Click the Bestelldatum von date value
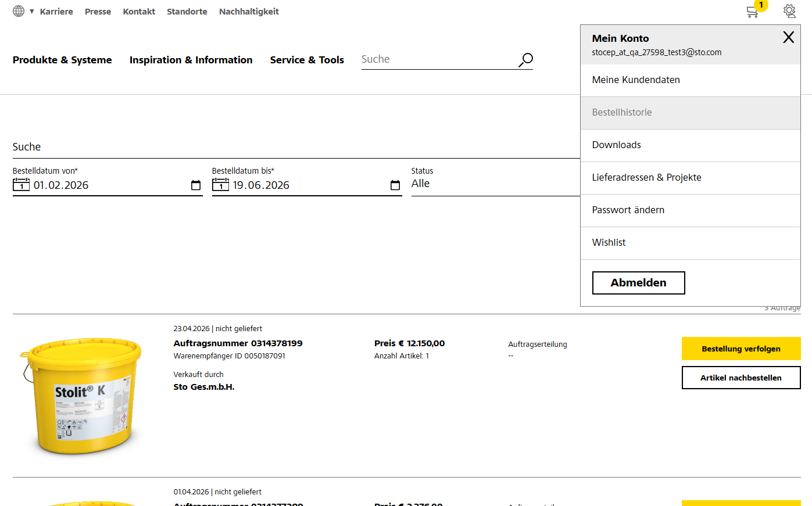Screen dimensions: 812x506 coord(61,185)
